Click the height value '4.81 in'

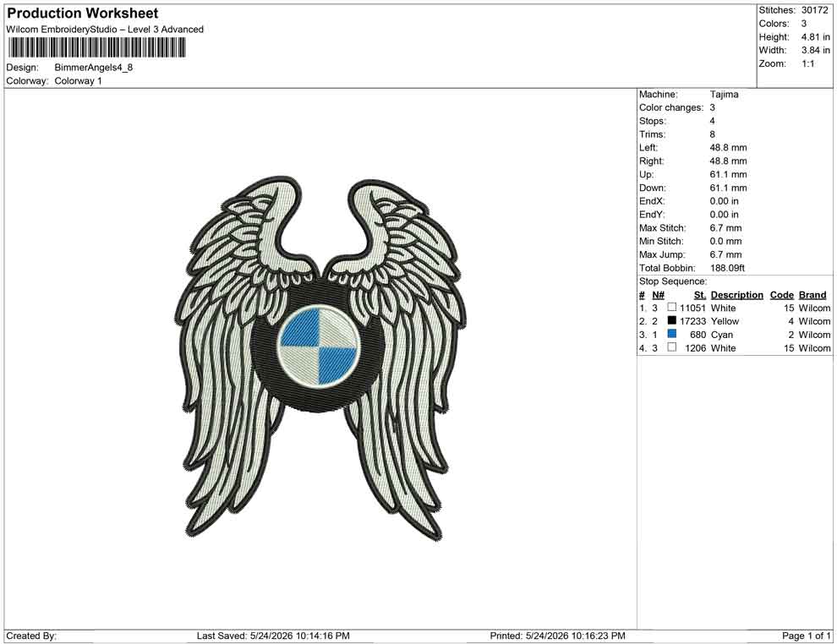coord(816,37)
